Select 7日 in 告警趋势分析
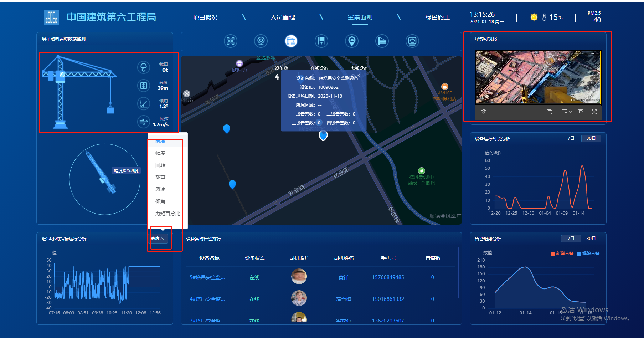644x338 pixels. click(x=571, y=239)
